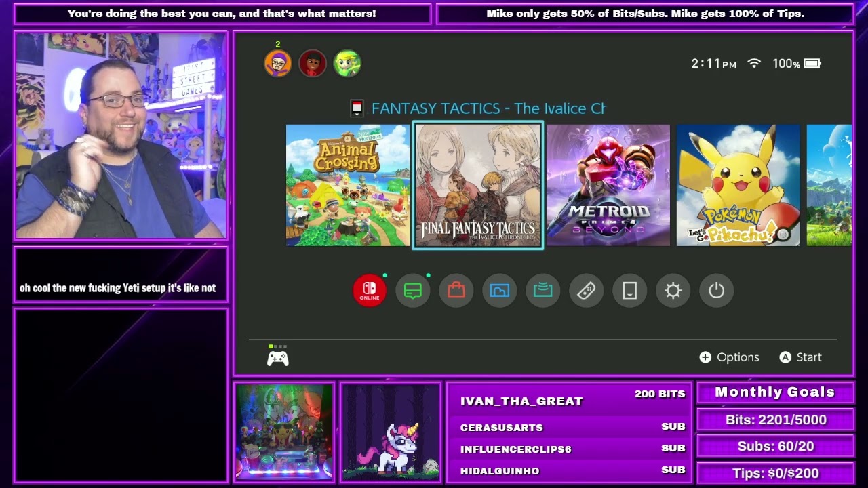
Task: Click the Bits: 2201/5000 goal
Action: pyautogui.click(x=776, y=420)
